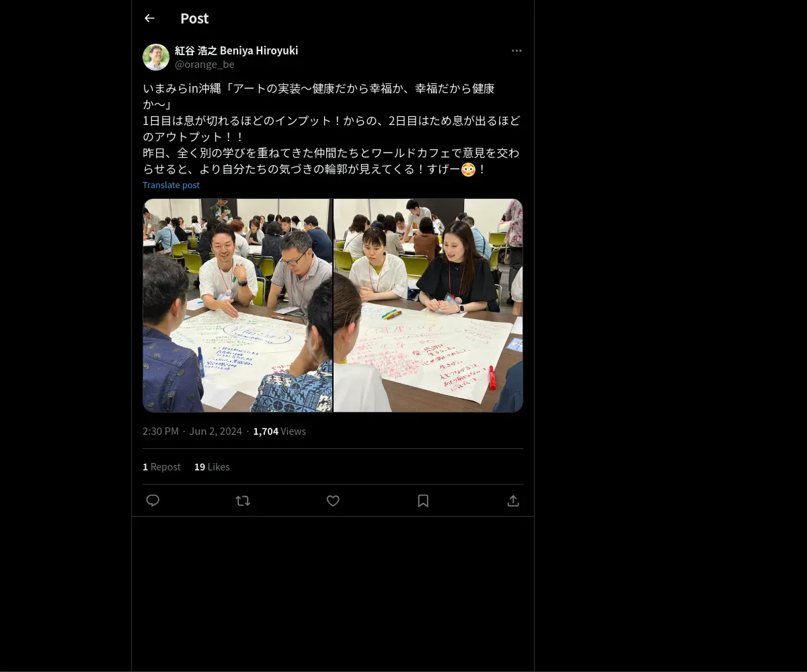
Task: Click the Japanese post body text
Action: (332, 129)
